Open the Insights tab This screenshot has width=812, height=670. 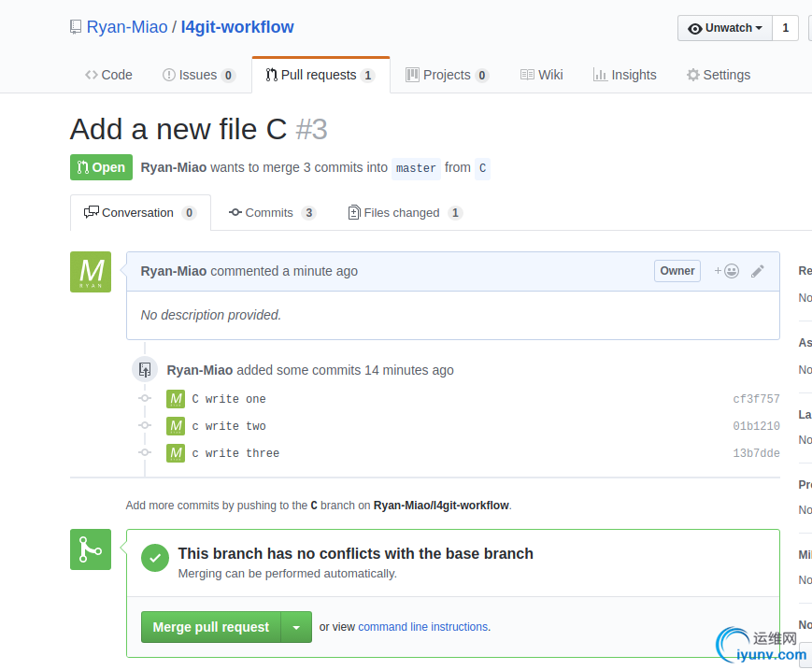624,75
